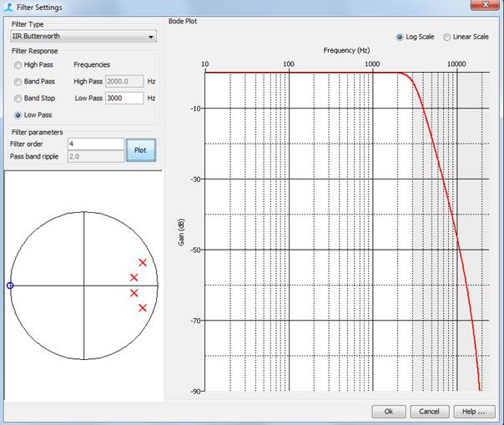Image resolution: width=504 pixels, height=425 pixels.
Task: Click the Filter Response group label
Action: pos(35,51)
